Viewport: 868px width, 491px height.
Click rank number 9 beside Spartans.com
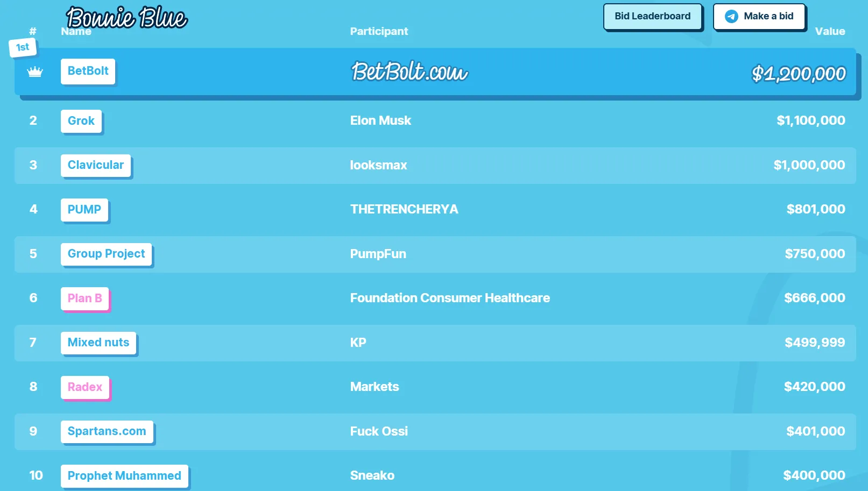tap(33, 431)
